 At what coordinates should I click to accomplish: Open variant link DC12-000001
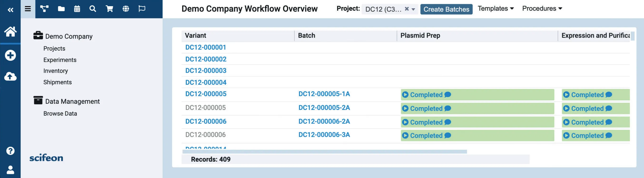point(205,47)
